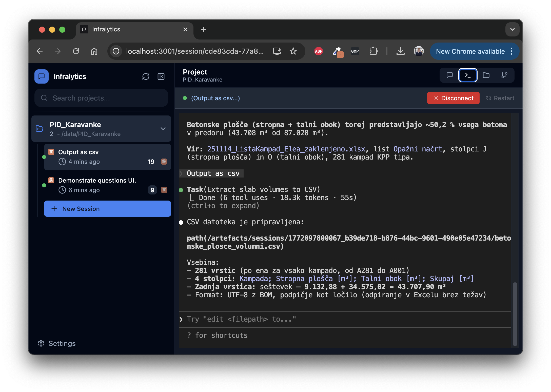Collapse the PID_Karavanke project
The width and height of the screenshot is (551, 392).
point(163,129)
